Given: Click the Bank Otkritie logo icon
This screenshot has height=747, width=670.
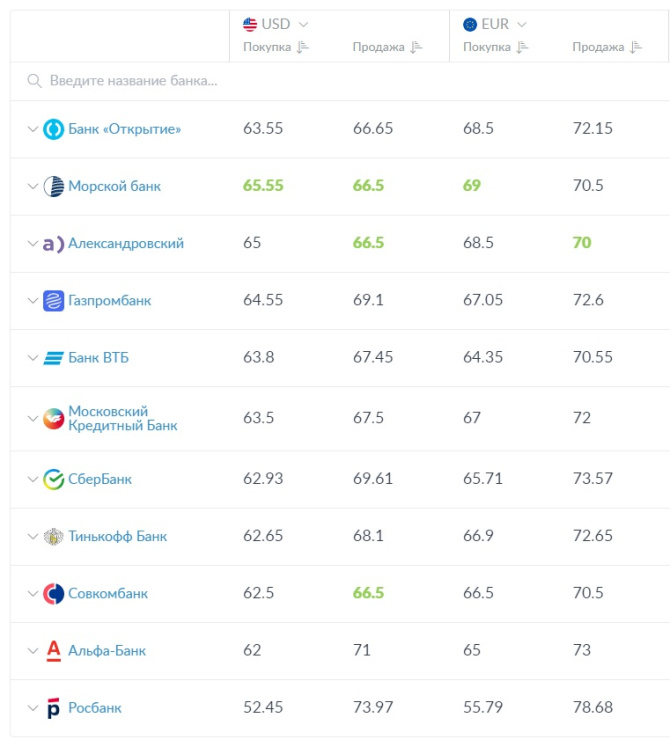Looking at the screenshot, I should coord(54,129).
